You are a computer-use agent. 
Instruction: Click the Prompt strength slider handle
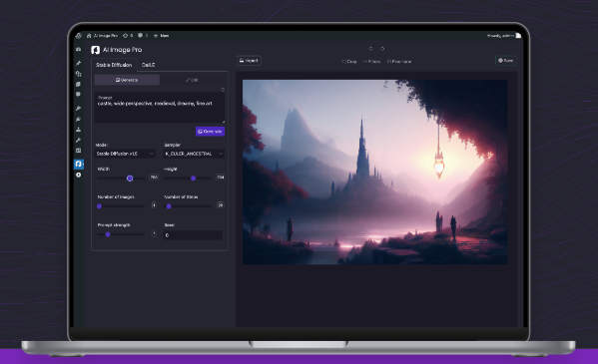108,234
